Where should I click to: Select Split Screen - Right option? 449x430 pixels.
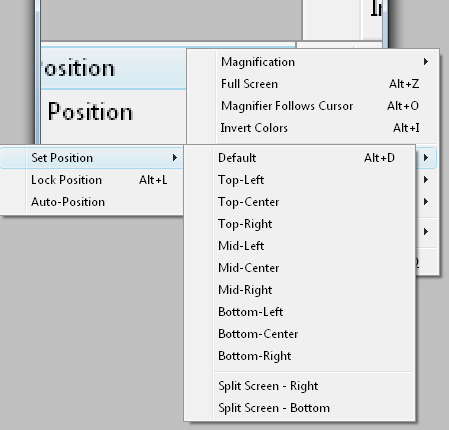click(x=299, y=386)
